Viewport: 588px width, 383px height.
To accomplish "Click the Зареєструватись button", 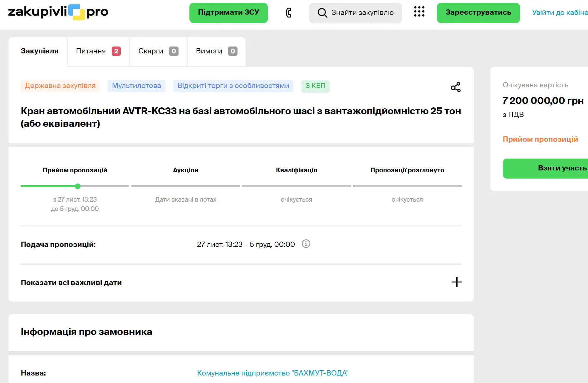I will [478, 13].
